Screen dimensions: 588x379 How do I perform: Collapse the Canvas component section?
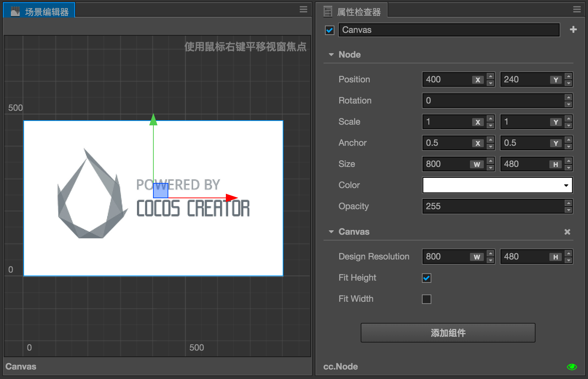(x=331, y=232)
